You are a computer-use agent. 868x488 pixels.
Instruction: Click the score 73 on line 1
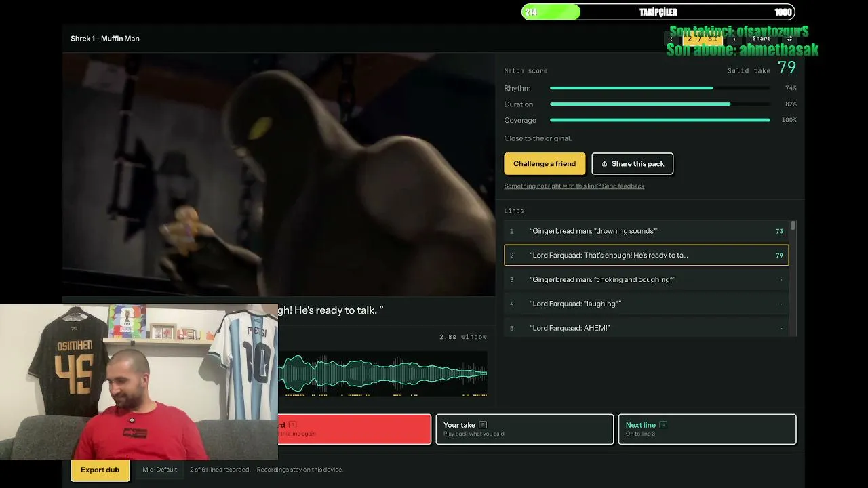[x=779, y=231]
